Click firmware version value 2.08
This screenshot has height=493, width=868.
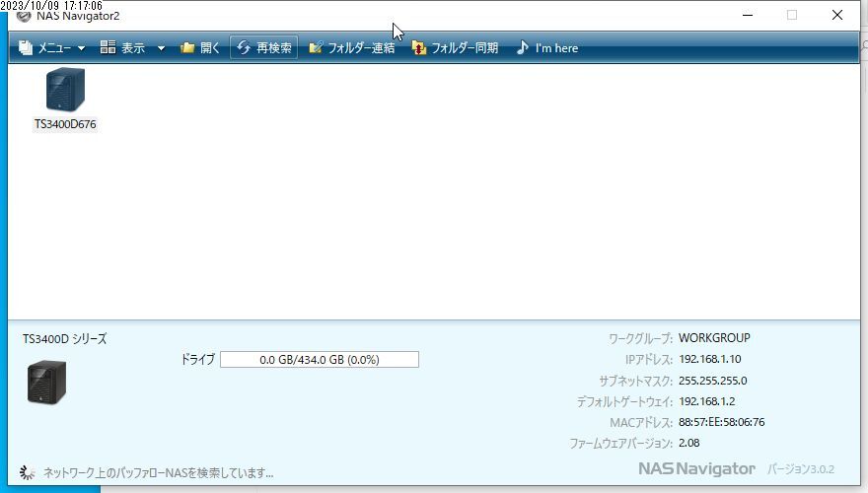coord(688,443)
